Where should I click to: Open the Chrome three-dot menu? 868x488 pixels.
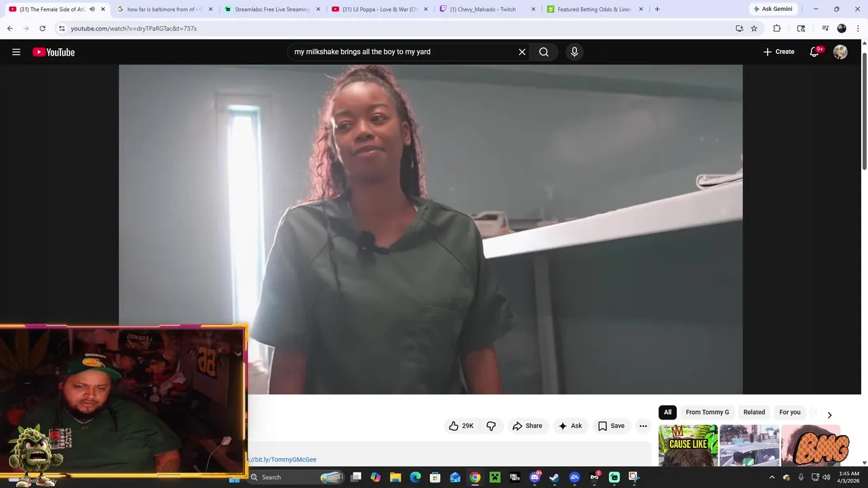coord(859,28)
